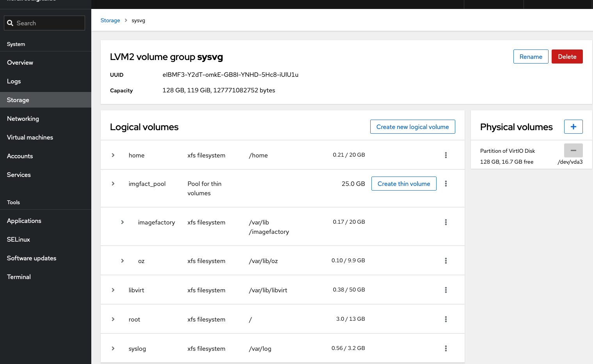Follow the Storage breadcrumb link

[x=110, y=20]
